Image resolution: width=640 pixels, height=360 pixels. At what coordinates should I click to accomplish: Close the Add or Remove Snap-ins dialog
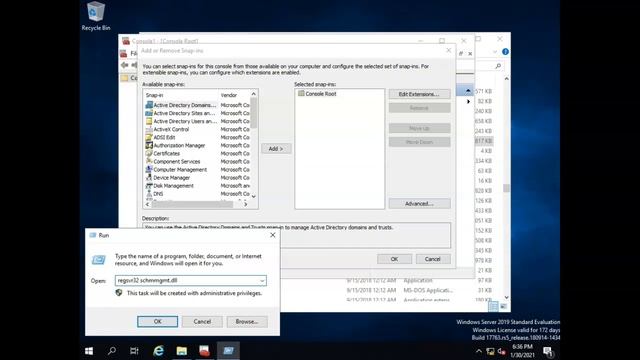click(x=449, y=50)
